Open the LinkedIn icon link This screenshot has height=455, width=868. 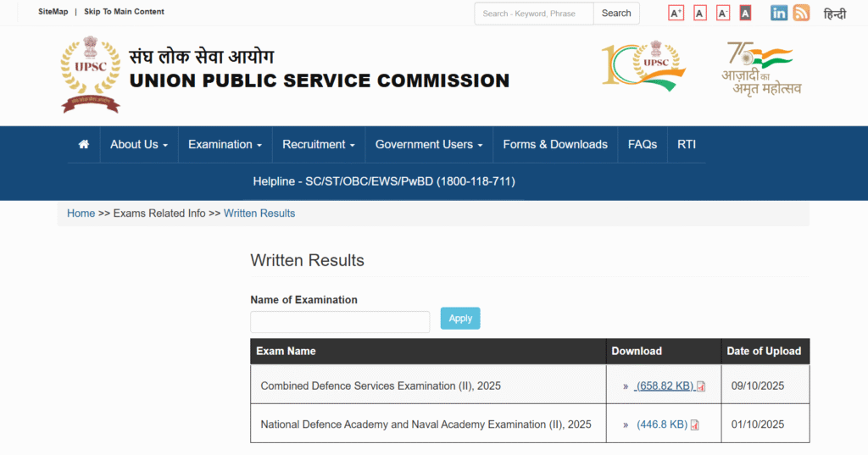click(778, 13)
